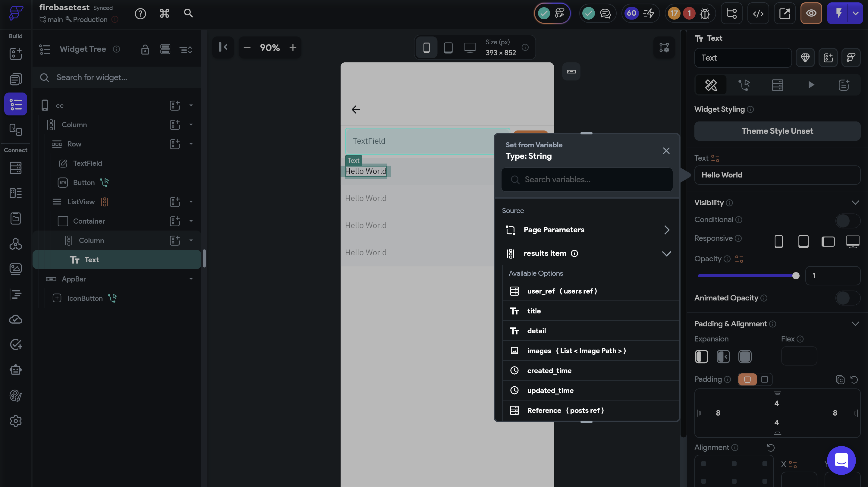The image size is (868, 487).
Task: Click the search magnifier in top bar
Action: coord(188,14)
